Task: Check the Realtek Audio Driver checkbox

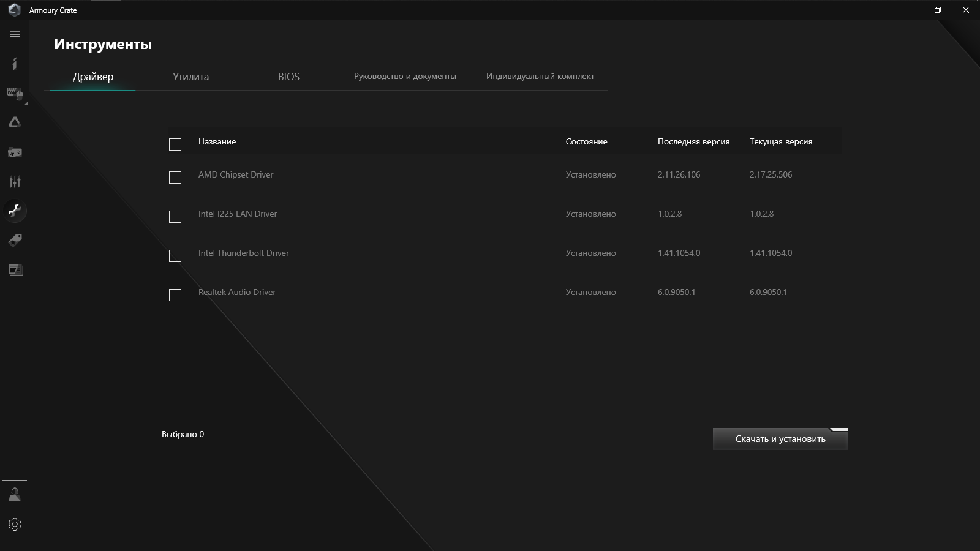Action: point(175,295)
